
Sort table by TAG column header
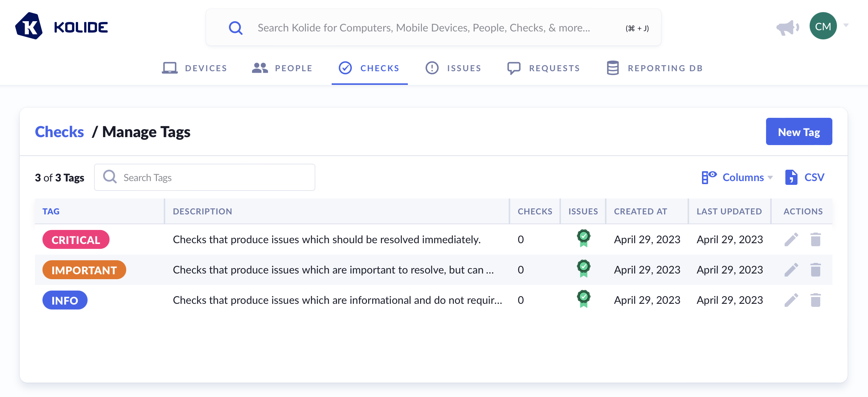coord(51,211)
